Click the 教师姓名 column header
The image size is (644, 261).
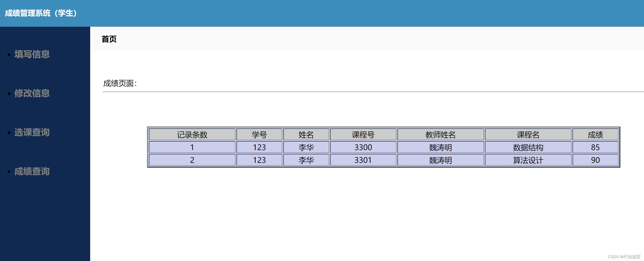click(x=440, y=135)
